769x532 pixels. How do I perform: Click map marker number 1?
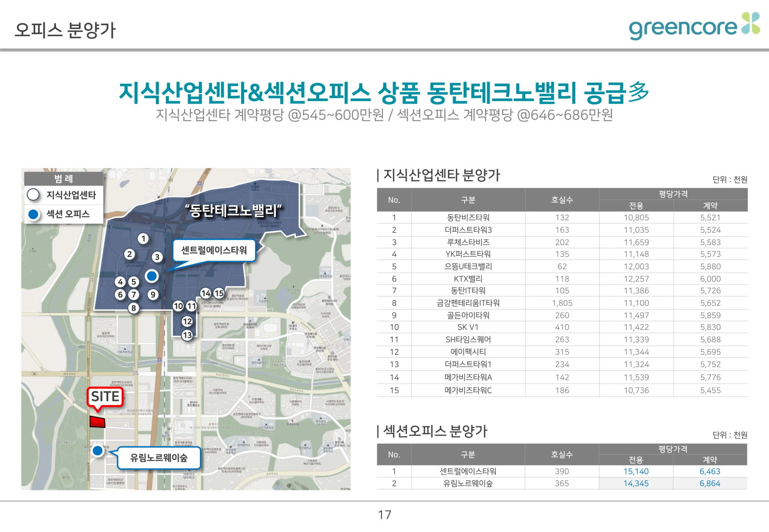click(143, 239)
